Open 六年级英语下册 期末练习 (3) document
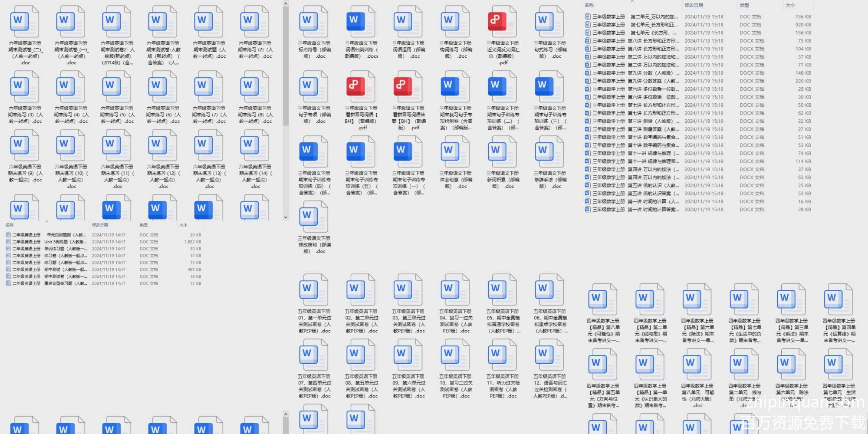 tap(25, 87)
